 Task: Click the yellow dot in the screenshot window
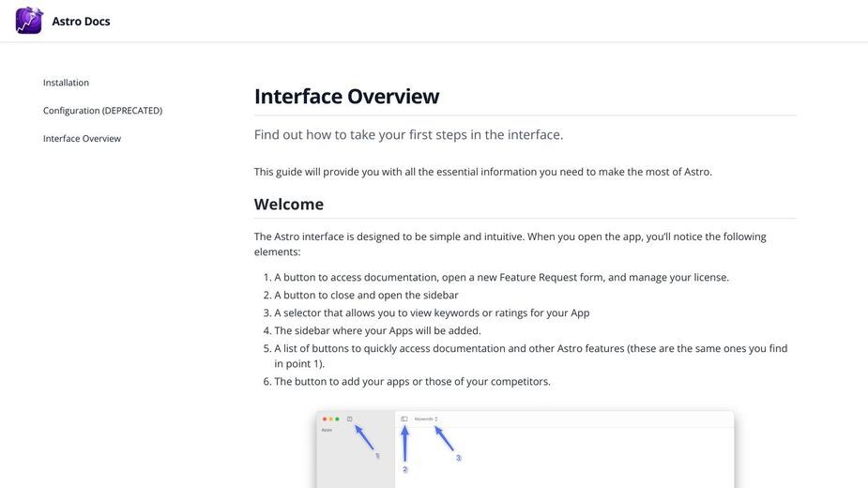pos(330,419)
